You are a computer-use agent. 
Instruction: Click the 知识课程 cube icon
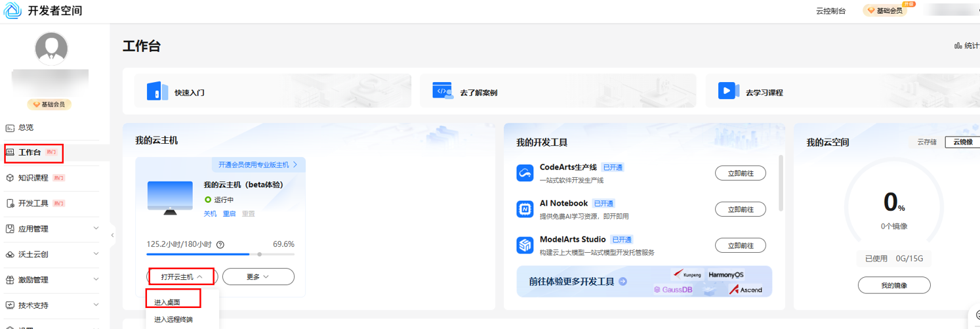(10, 178)
